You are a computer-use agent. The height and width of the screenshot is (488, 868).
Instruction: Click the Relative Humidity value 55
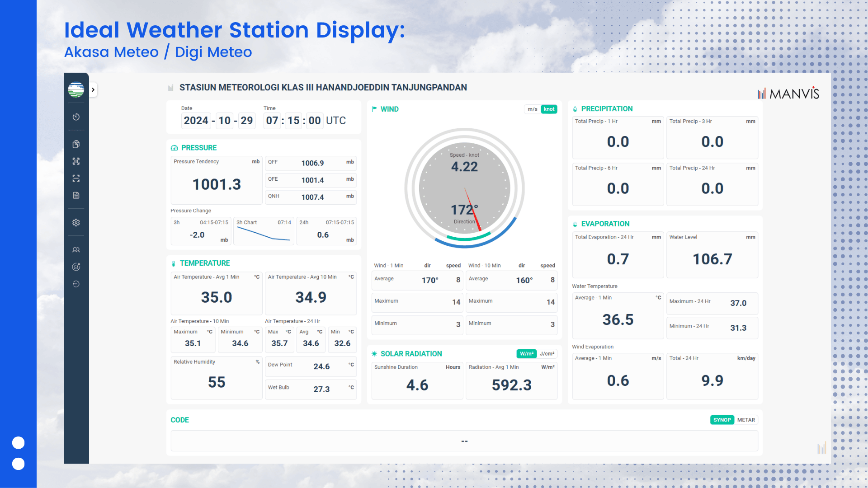click(x=217, y=382)
